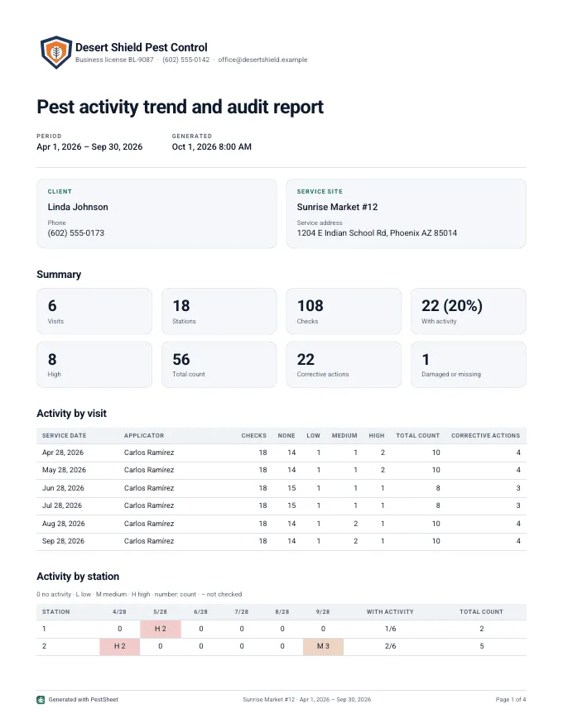The height and width of the screenshot is (728, 563).
Task: Click the 18 Stations summary card
Action: (219, 311)
